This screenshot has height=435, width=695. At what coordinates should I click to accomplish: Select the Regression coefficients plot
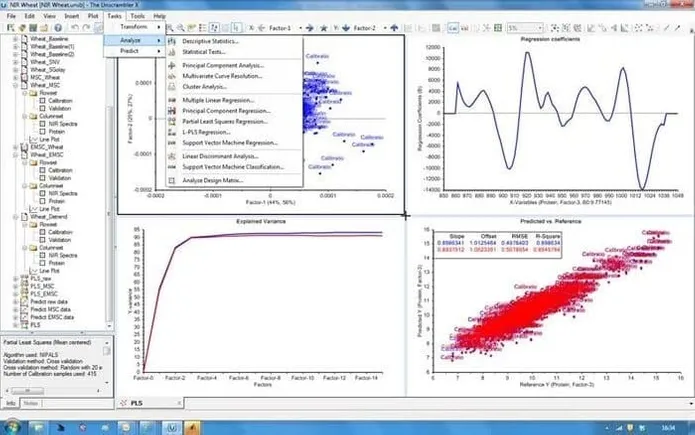[x=550, y=120]
